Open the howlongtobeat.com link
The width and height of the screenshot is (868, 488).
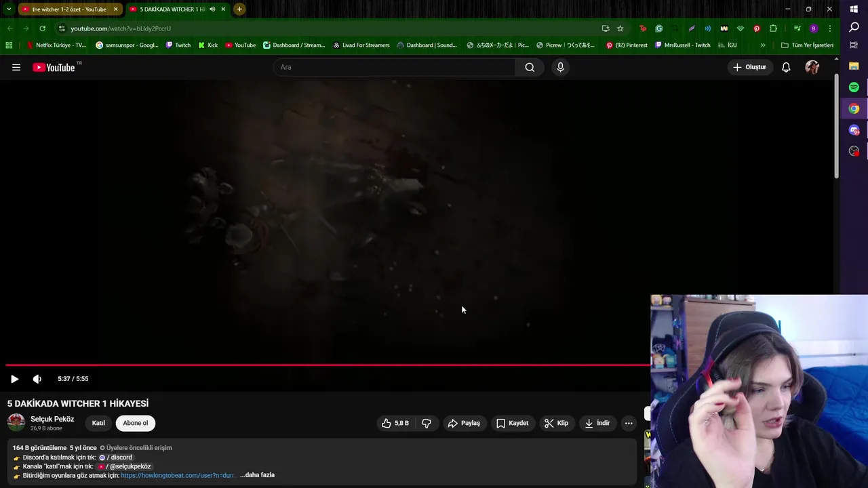(178, 475)
